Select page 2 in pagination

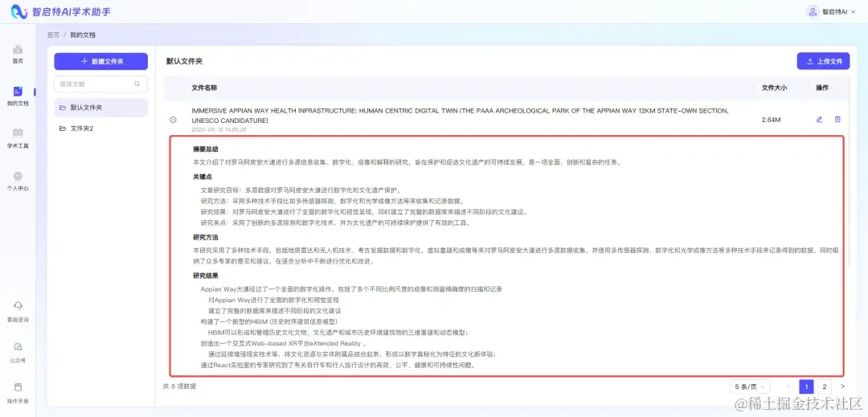(x=825, y=386)
